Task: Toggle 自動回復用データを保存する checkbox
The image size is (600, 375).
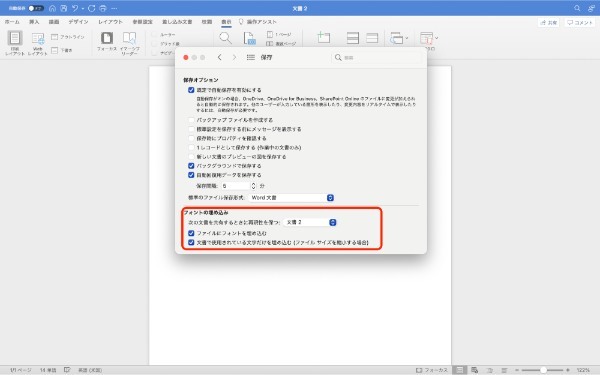Action: tap(191, 175)
